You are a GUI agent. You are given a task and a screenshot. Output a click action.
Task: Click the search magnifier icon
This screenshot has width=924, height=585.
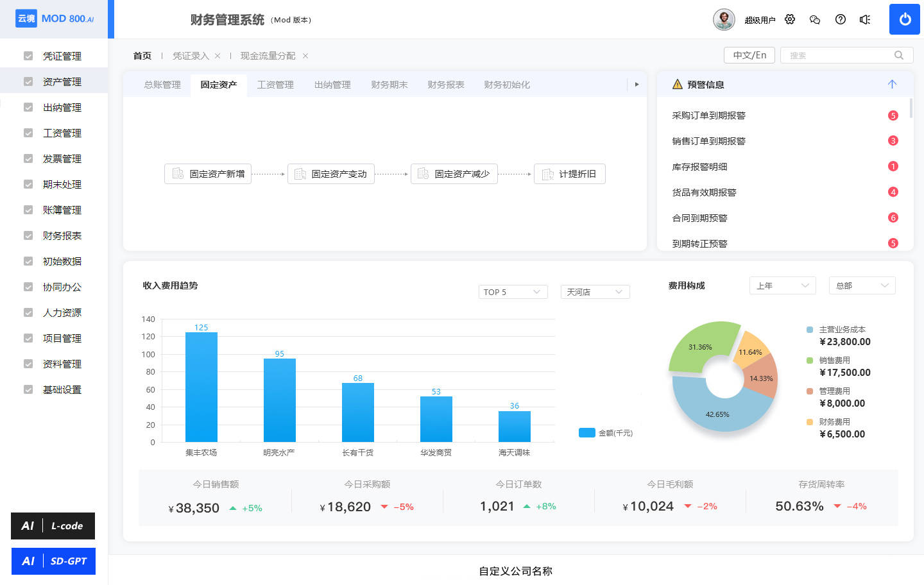tap(899, 55)
